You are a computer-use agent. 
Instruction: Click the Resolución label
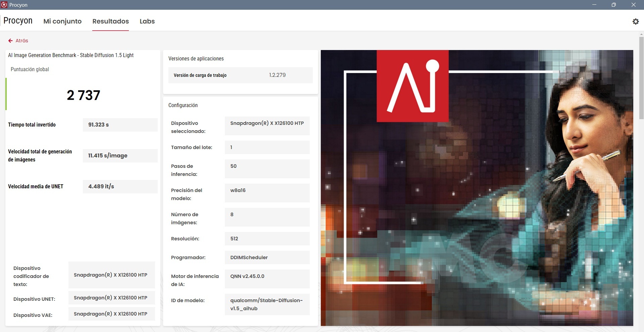(x=185, y=239)
